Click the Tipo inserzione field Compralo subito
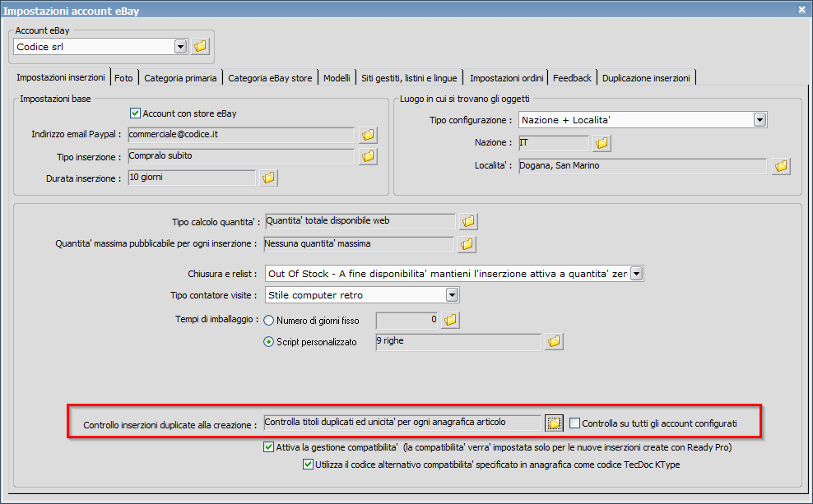The image size is (813, 504). click(241, 156)
